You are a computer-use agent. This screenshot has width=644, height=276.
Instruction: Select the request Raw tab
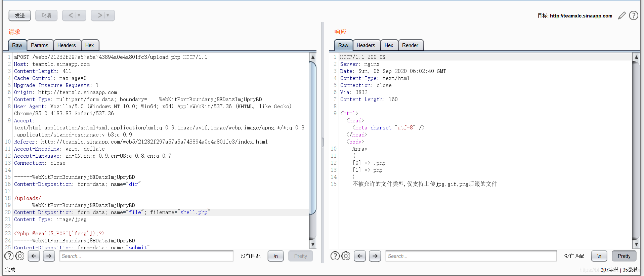pyautogui.click(x=17, y=45)
